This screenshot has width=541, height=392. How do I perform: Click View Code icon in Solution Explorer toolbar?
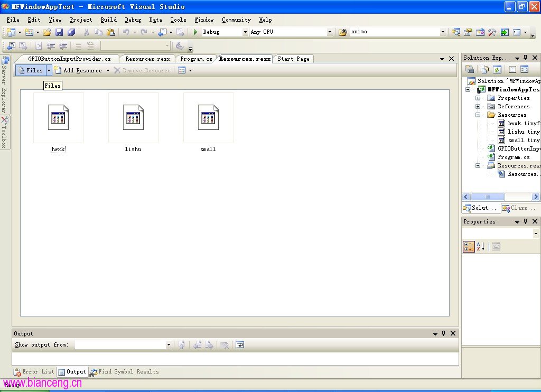512,69
